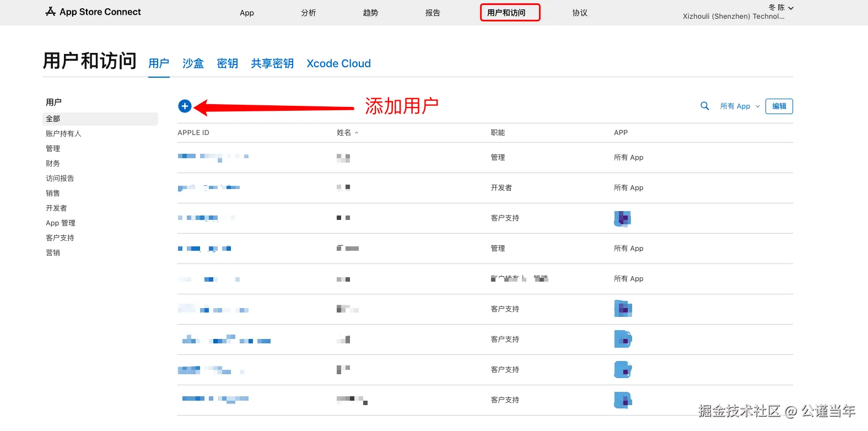Open the 协议 navigation item

tap(580, 13)
